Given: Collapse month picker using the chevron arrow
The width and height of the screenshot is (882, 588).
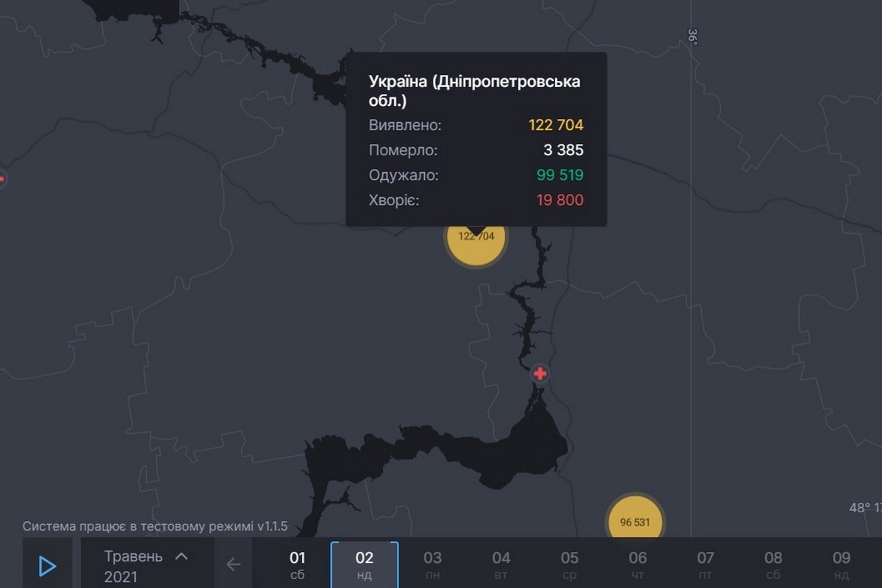Looking at the screenshot, I should click(181, 556).
